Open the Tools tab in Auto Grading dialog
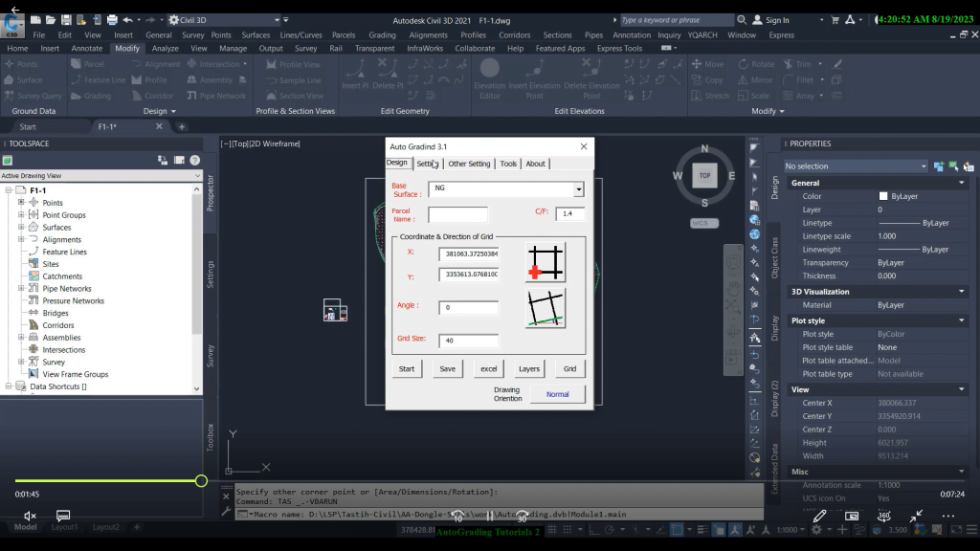Screen dimensions: 980x551 pos(508,164)
